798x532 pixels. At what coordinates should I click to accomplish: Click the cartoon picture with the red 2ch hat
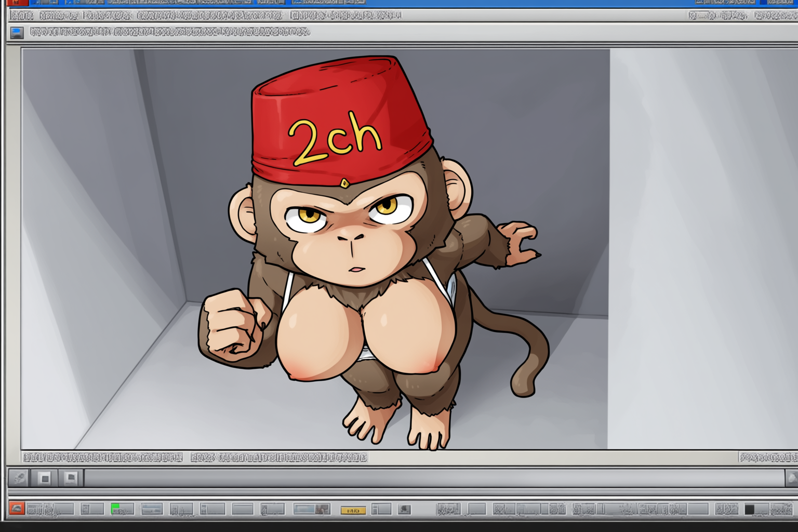[x=315, y=249]
